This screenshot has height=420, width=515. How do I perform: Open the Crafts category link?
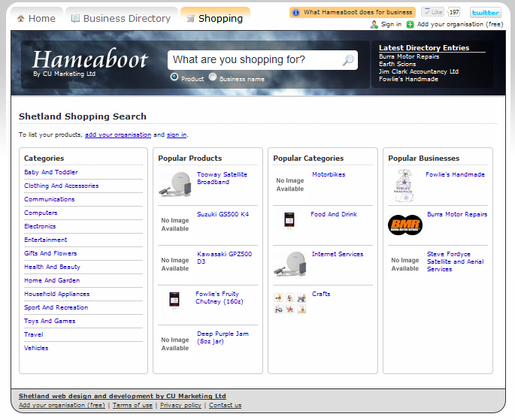(x=321, y=294)
